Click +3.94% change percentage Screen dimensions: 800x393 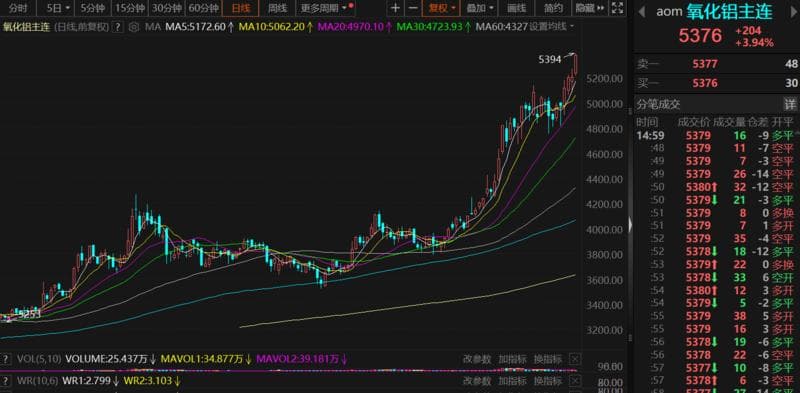pos(754,43)
